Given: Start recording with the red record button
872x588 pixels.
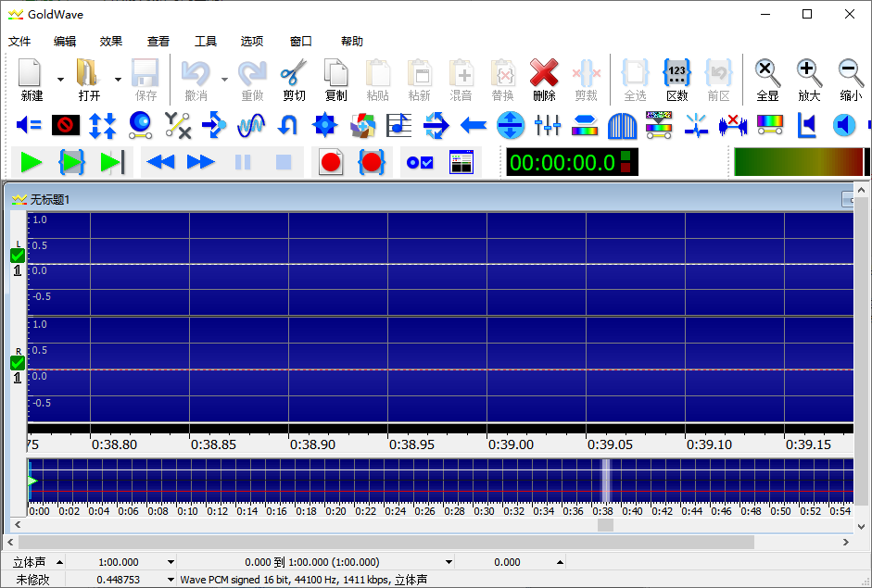Looking at the screenshot, I should pyautogui.click(x=331, y=162).
